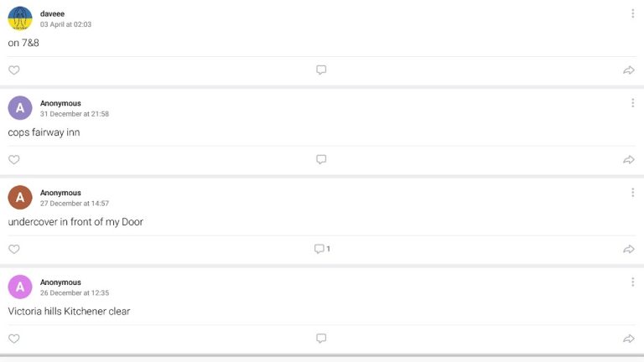Share the "undercover in front of my Door" post
Image resolution: width=644 pixels, height=362 pixels.
(629, 249)
